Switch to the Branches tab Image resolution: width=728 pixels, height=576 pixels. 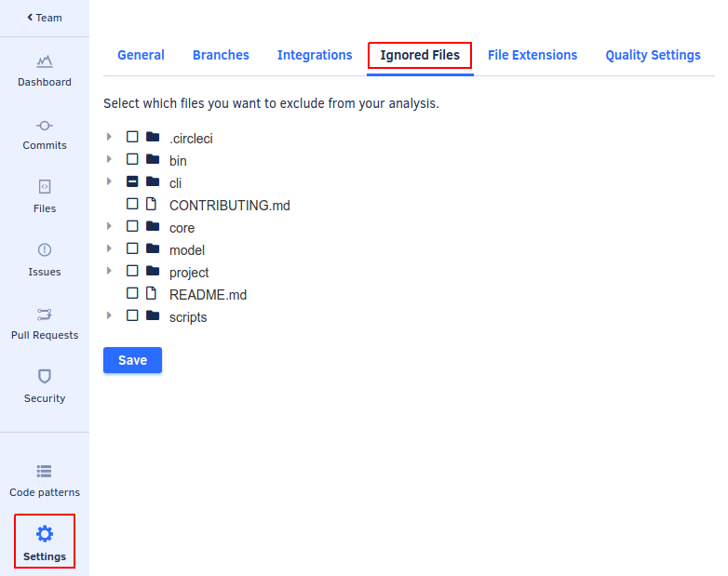click(221, 55)
